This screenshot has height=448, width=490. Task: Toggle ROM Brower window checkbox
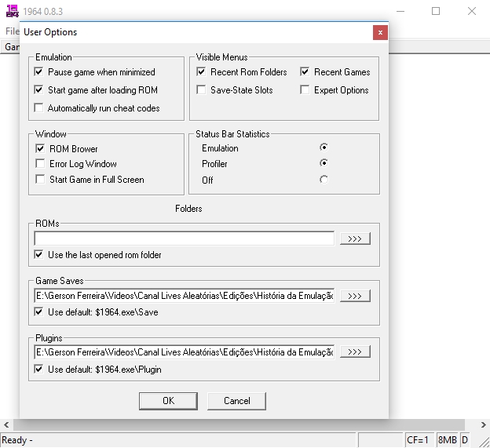(40, 148)
